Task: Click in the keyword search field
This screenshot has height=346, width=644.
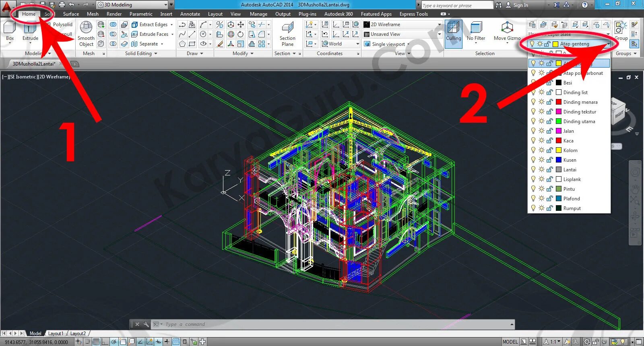Action: (x=457, y=5)
